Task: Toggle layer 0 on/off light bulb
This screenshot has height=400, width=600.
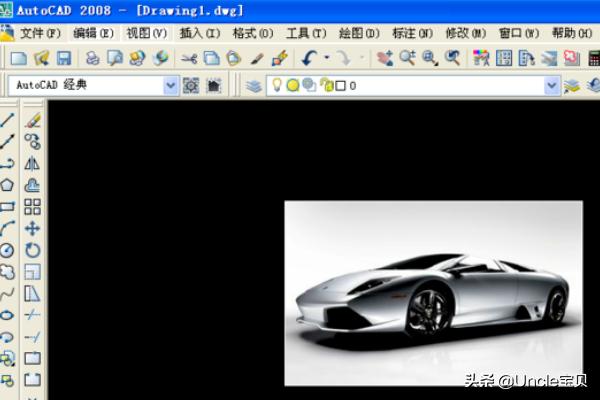Action: point(277,85)
